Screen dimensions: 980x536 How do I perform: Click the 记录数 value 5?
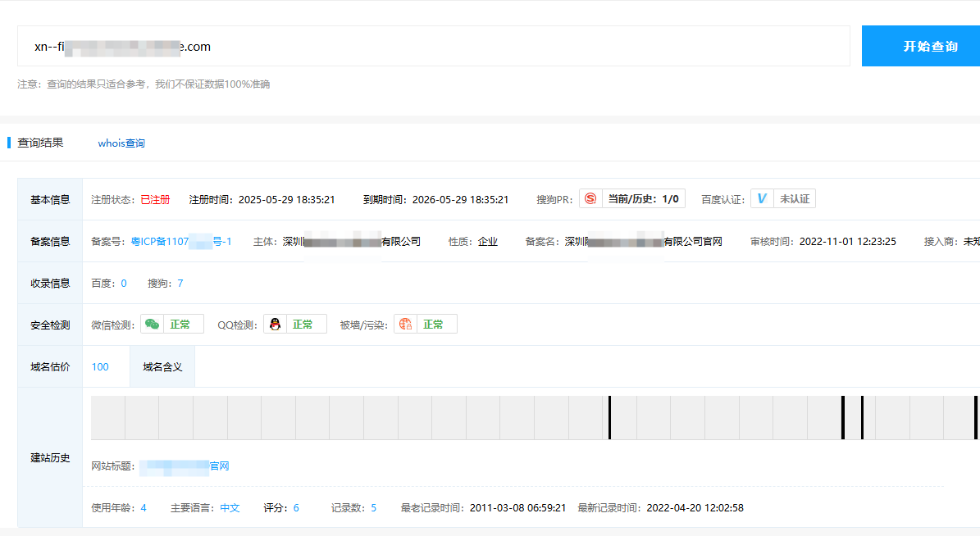coord(374,508)
